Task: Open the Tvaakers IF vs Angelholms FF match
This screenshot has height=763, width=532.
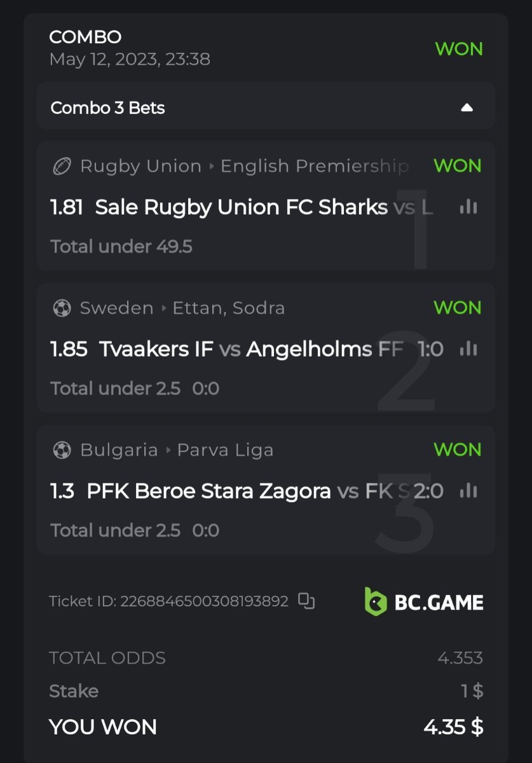Action: click(251, 349)
